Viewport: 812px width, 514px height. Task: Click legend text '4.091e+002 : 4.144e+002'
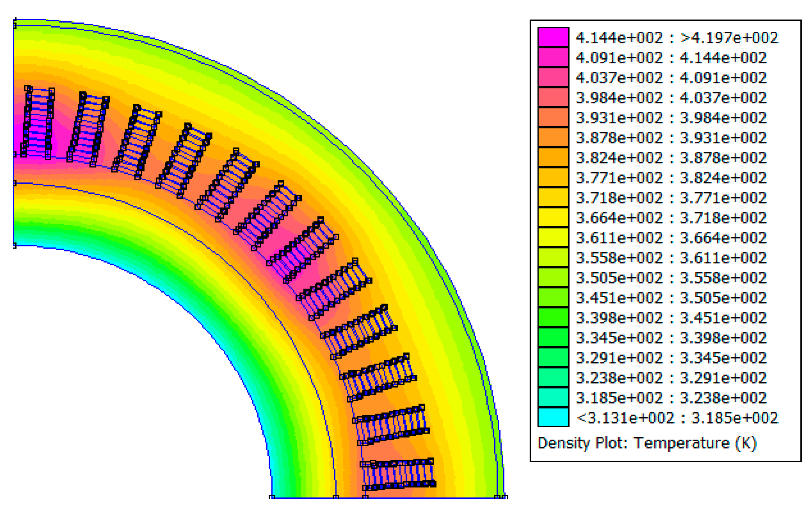pos(671,58)
